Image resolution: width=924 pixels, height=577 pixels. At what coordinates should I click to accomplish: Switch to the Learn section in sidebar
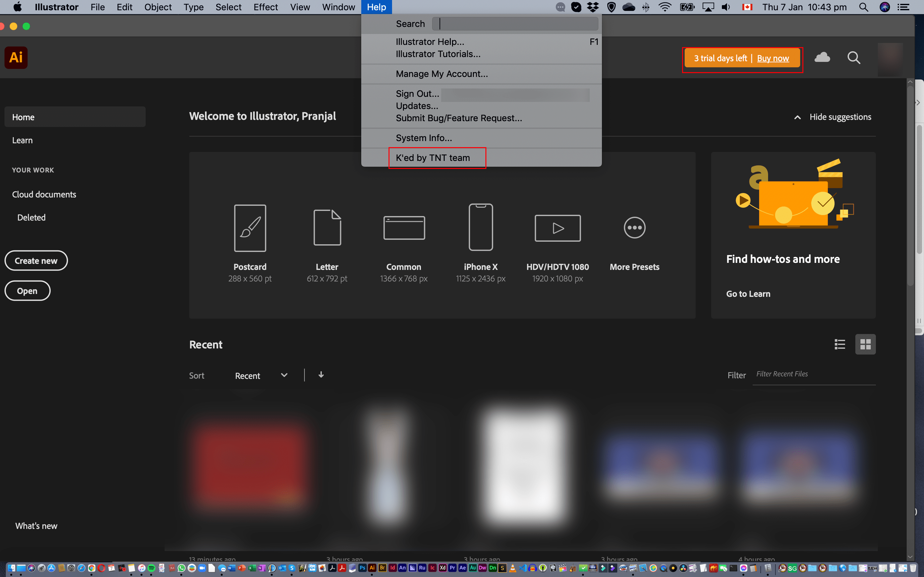(x=22, y=140)
